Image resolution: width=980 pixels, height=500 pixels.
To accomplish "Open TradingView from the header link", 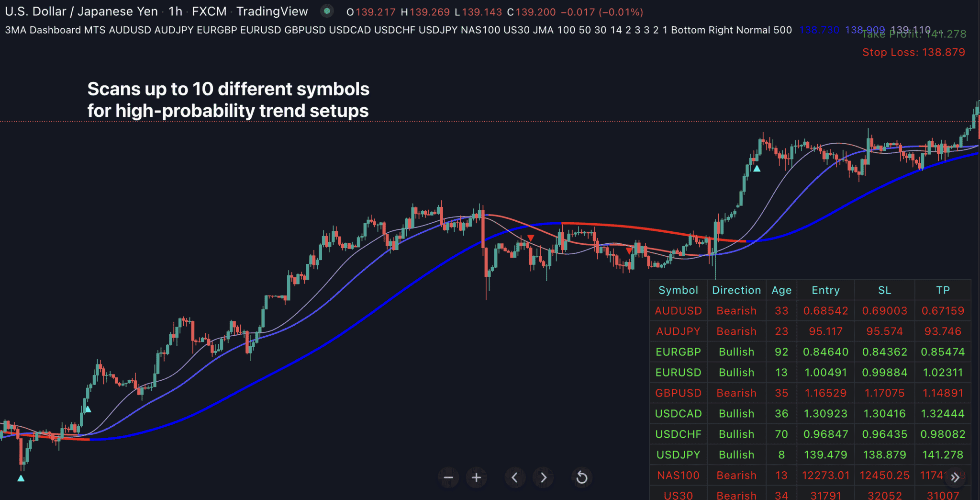I will (x=271, y=11).
